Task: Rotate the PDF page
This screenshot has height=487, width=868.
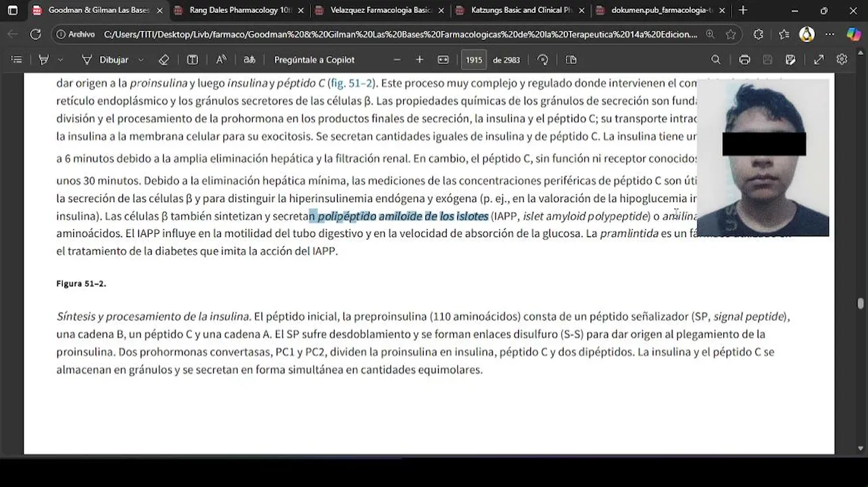Action: point(542,60)
